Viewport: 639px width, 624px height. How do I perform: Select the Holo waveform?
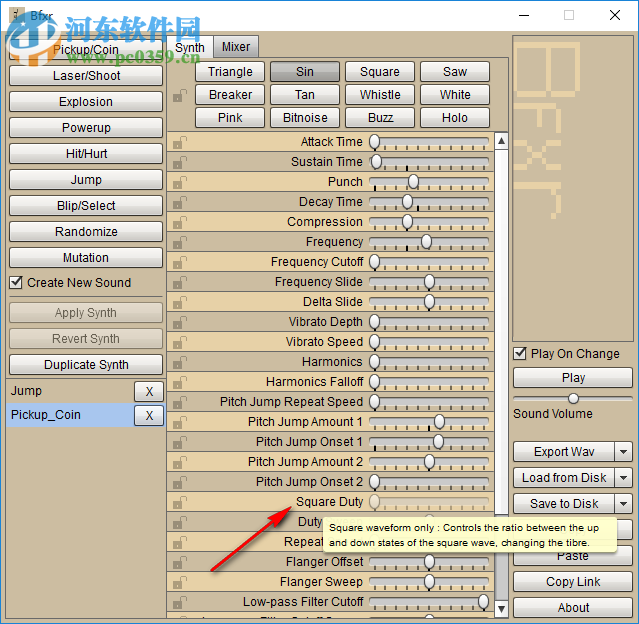(x=455, y=118)
